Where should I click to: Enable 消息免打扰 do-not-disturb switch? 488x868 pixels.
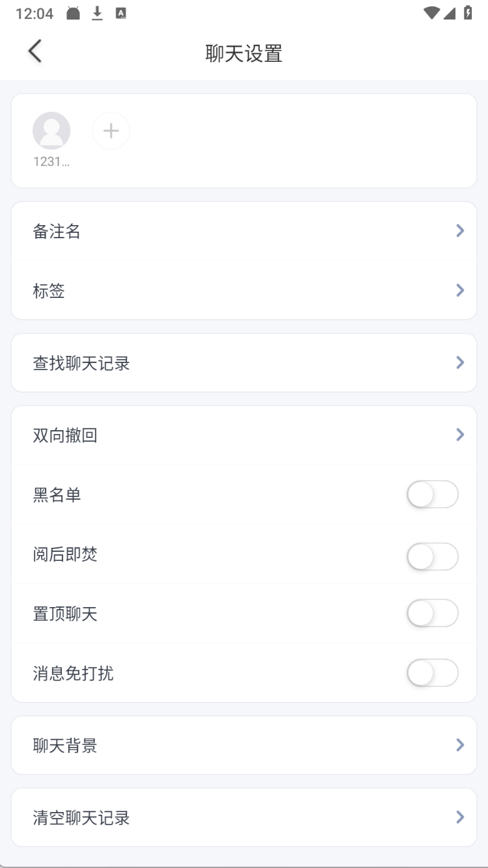[x=433, y=673]
